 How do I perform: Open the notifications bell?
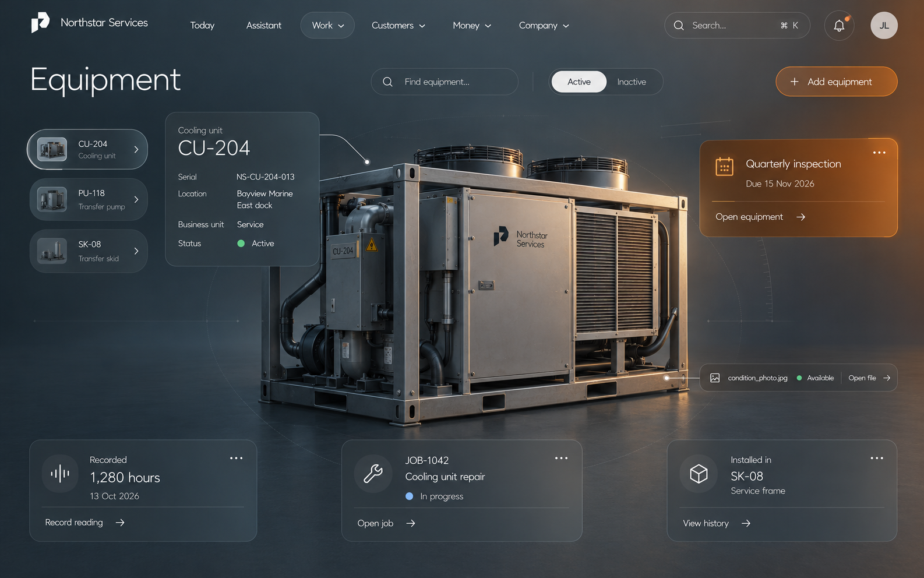pyautogui.click(x=839, y=26)
